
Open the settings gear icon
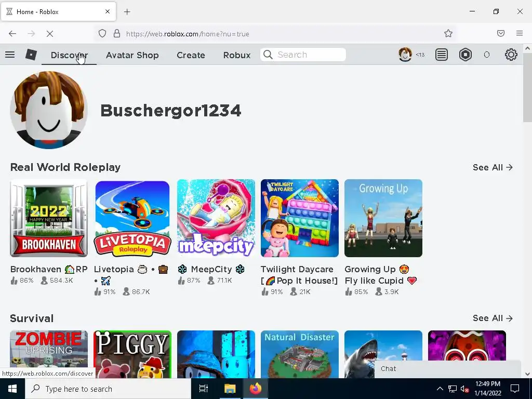[x=511, y=55]
